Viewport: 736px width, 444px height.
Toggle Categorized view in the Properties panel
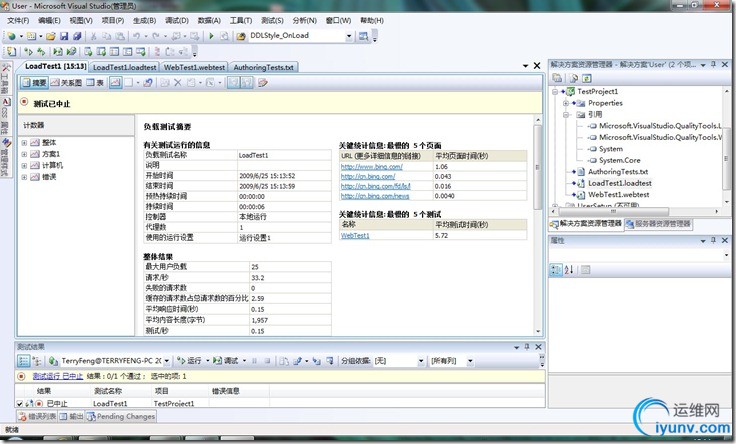tap(556, 270)
